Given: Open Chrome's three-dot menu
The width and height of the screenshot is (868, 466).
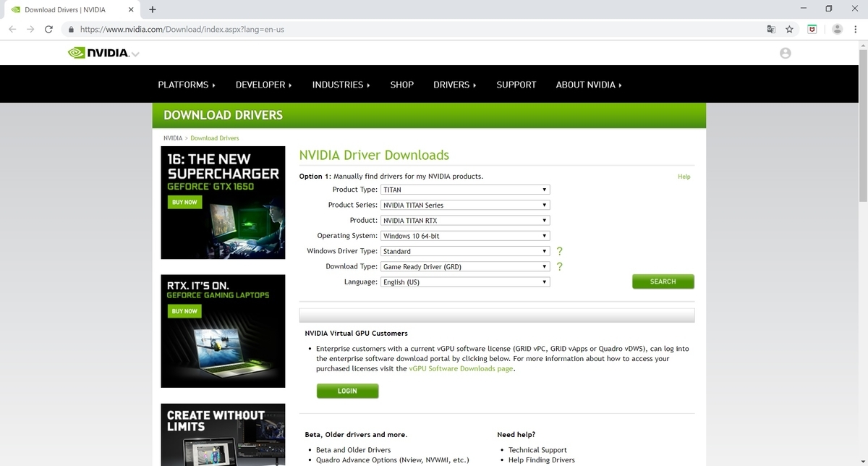Looking at the screenshot, I should 856,29.
